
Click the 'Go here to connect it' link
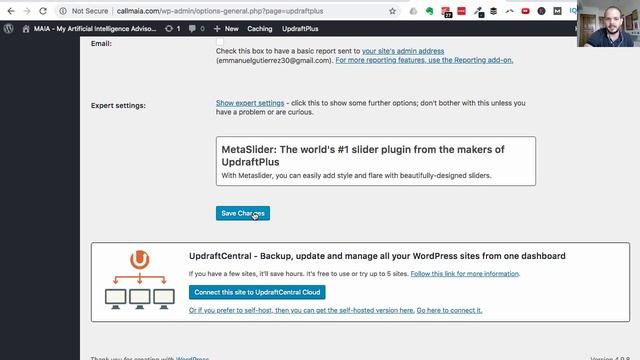[449, 310]
